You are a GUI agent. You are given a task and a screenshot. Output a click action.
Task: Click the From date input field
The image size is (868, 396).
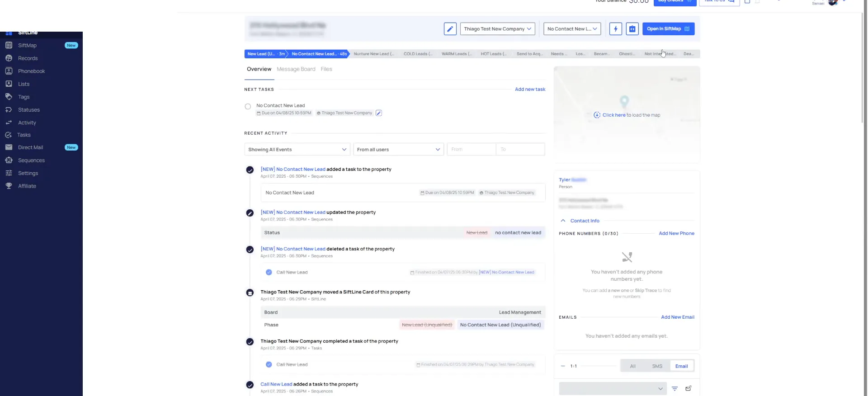click(472, 149)
